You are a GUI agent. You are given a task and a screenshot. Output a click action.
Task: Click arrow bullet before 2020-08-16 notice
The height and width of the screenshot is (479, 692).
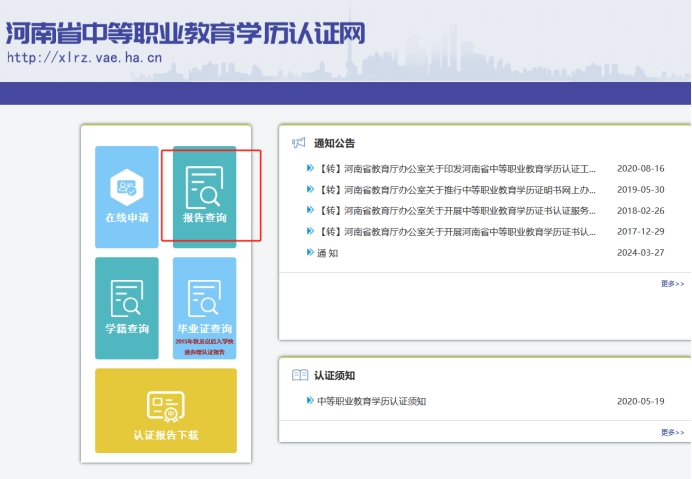pos(310,168)
